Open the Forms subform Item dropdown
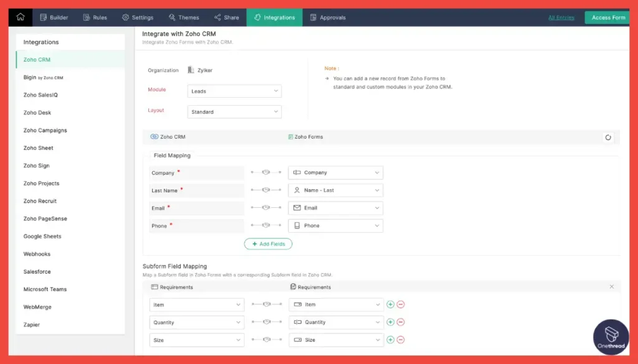The height and width of the screenshot is (364, 638). point(336,304)
